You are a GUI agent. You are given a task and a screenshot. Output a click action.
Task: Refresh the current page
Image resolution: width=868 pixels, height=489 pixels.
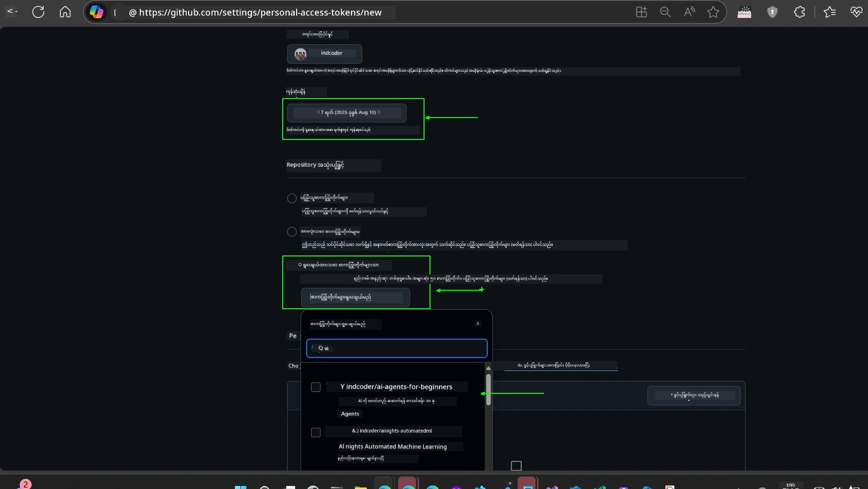pos(38,12)
